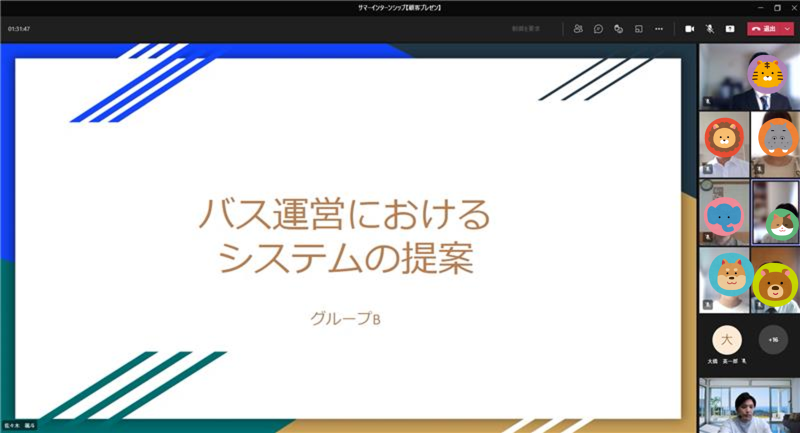Open the rooms icon in toolbar
The width and height of the screenshot is (800, 433).
(638, 29)
